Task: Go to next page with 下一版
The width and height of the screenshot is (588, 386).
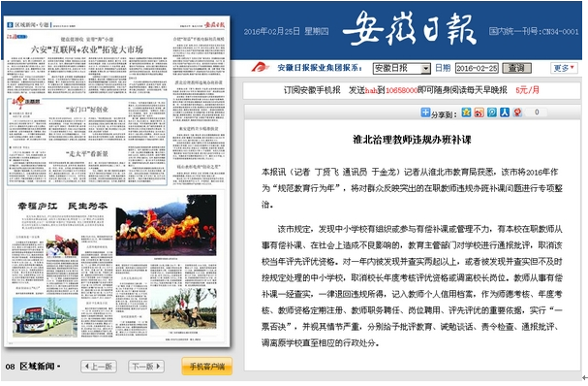Action: coord(146,366)
